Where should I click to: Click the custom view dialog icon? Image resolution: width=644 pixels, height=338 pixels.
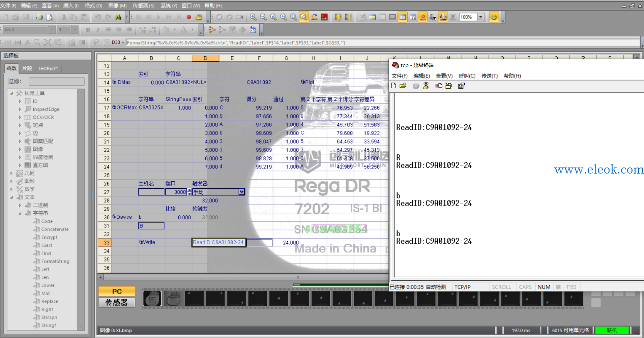click(372, 17)
